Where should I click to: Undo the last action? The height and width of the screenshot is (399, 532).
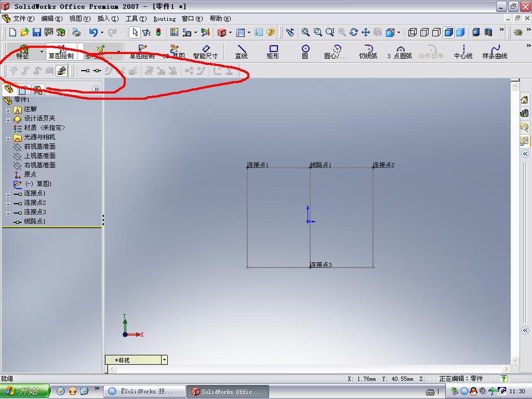pos(93,32)
